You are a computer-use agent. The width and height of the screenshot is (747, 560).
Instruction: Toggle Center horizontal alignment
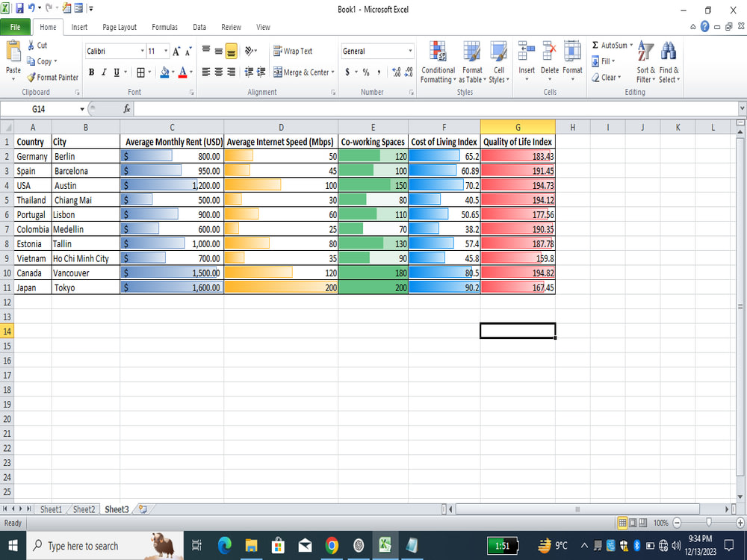pos(219,72)
